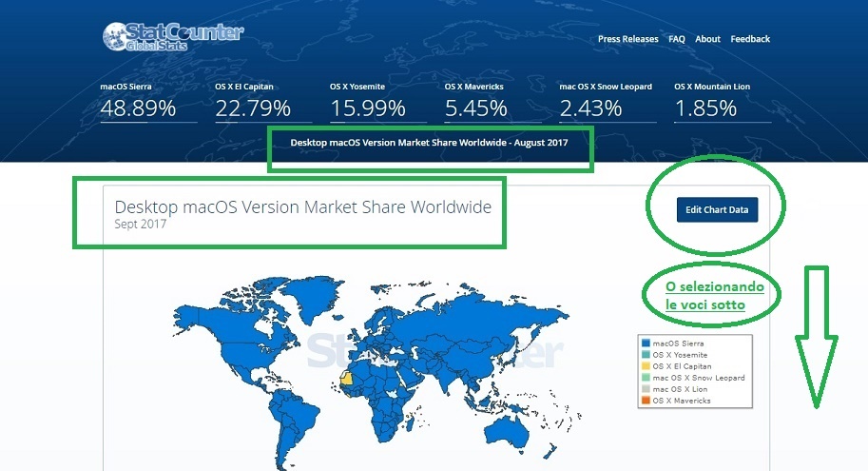The height and width of the screenshot is (471, 868).
Task: Go to the About page
Action: coord(707,39)
